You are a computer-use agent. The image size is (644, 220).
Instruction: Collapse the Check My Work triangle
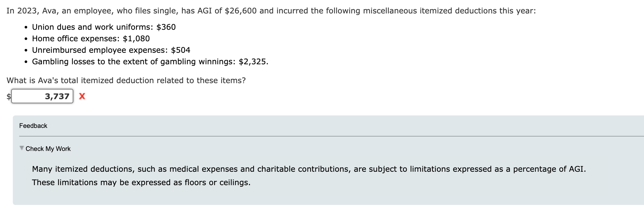[22, 148]
